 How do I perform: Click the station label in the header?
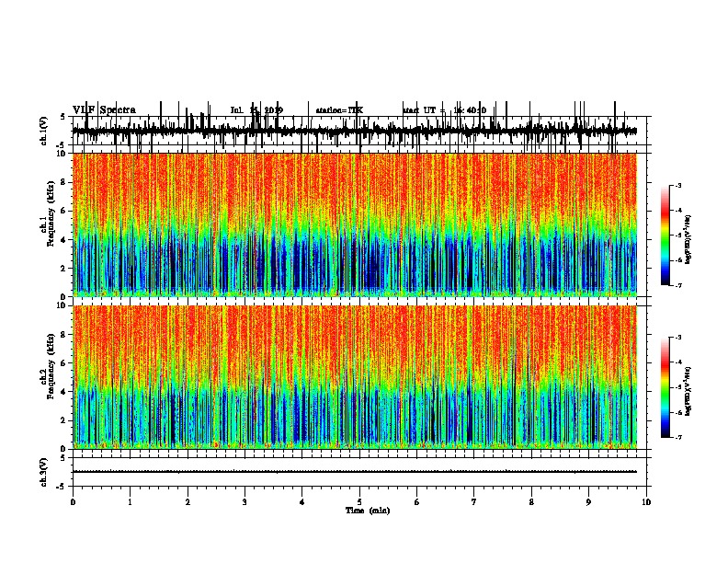339,110
